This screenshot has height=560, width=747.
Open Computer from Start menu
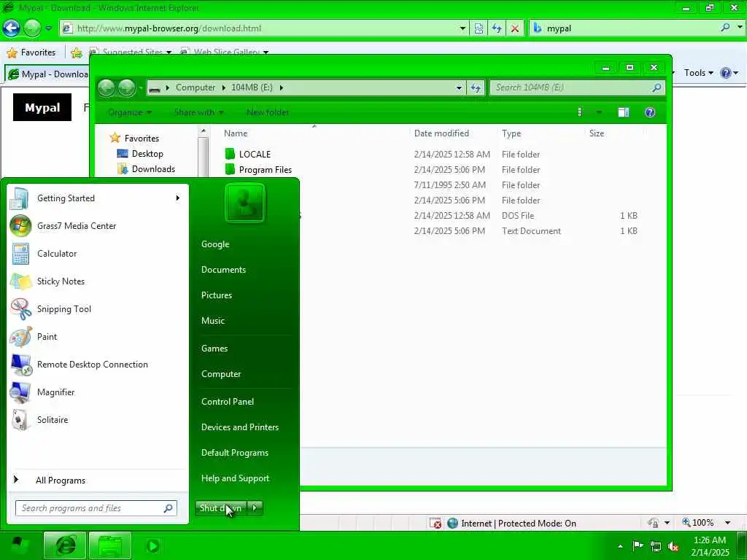221,374
